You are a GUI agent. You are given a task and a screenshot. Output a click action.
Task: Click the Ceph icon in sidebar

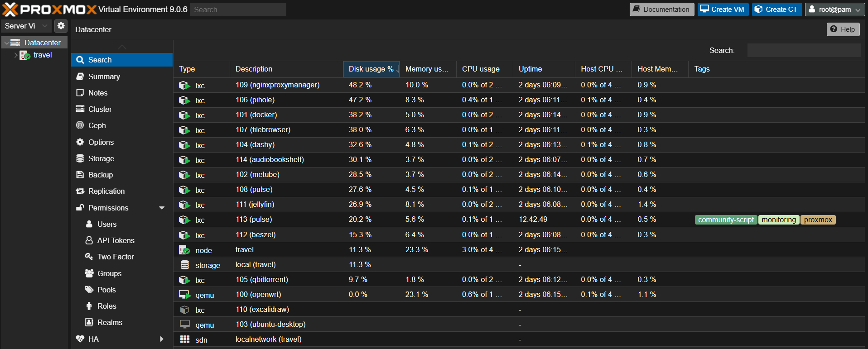click(x=80, y=125)
